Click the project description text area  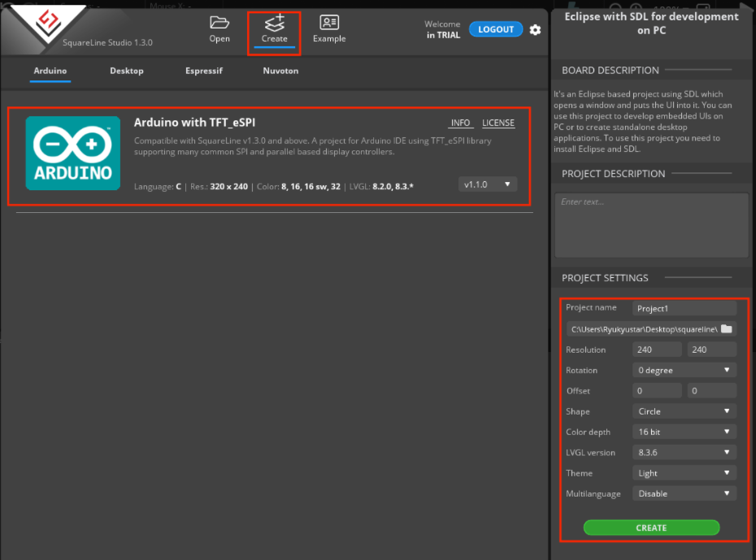pyautogui.click(x=651, y=225)
